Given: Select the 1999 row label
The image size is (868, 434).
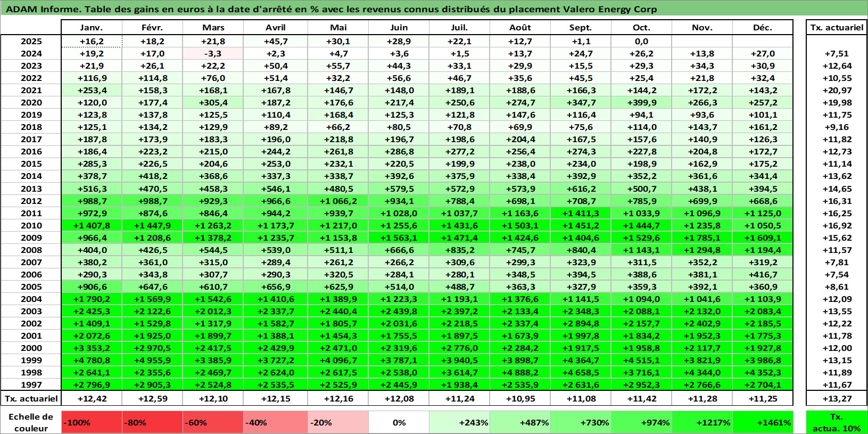Looking at the screenshot, I should 31,360.
